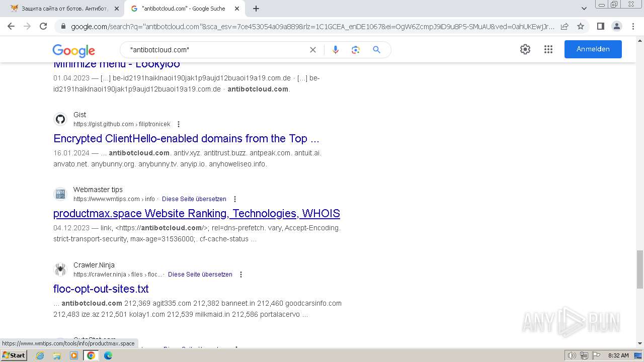Image resolution: width=644 pixels, height=362 pixels.
Task: Open Action Center flag in tray
Action: [596, 355]
